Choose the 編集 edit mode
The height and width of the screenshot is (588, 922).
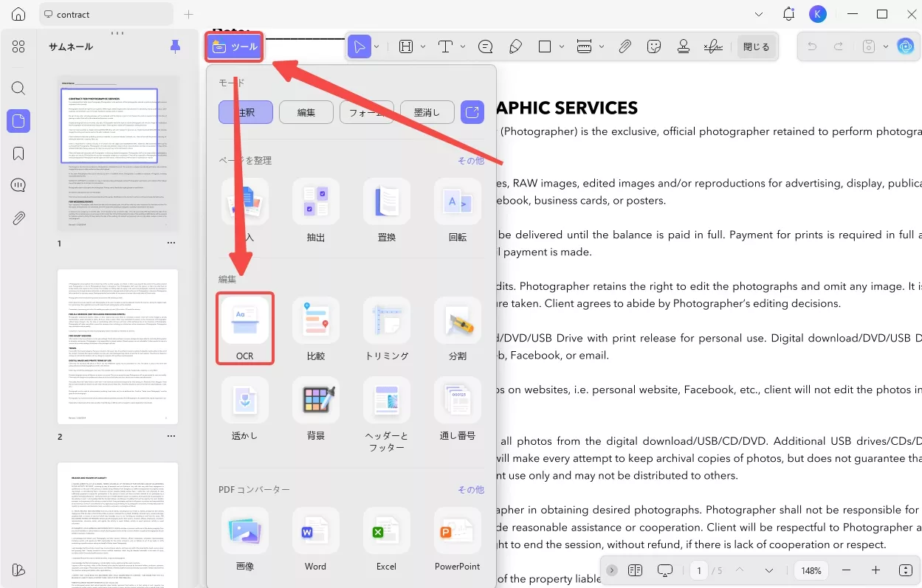[x=306, y=112]
